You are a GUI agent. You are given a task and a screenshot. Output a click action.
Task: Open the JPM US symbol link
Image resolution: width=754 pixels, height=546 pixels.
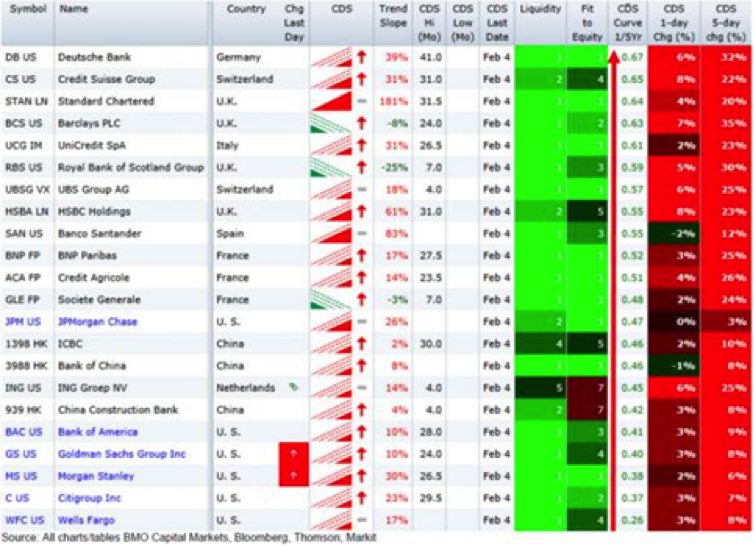click(23, 322)
